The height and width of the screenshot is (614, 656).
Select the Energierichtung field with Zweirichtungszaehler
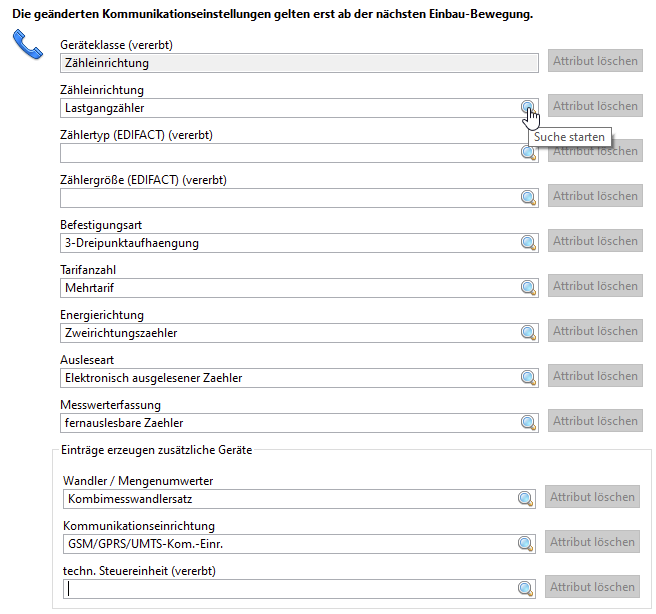288,332
